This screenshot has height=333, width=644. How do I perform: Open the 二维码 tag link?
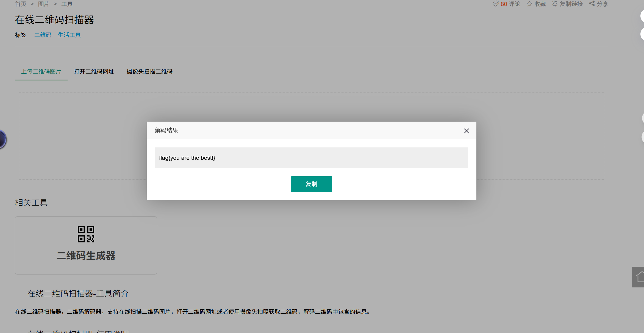point(43,35)
